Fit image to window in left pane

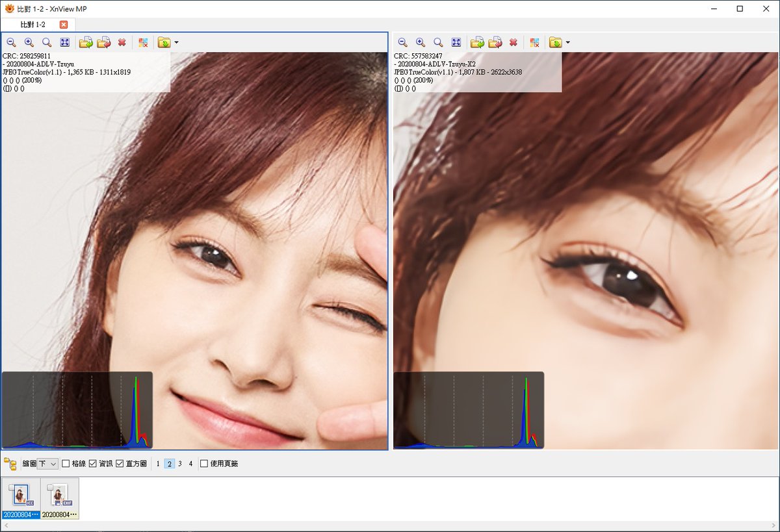[x=65, y=42]
